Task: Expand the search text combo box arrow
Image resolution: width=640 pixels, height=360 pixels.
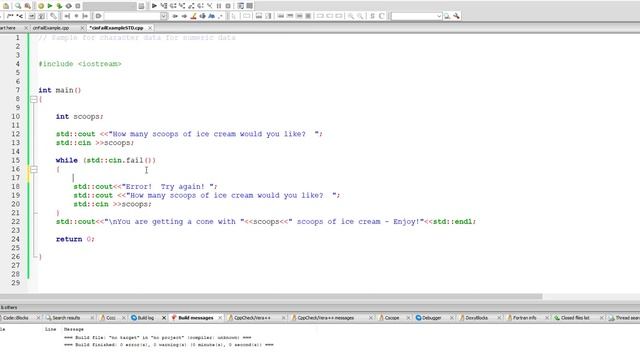Action: pos(163,16)
